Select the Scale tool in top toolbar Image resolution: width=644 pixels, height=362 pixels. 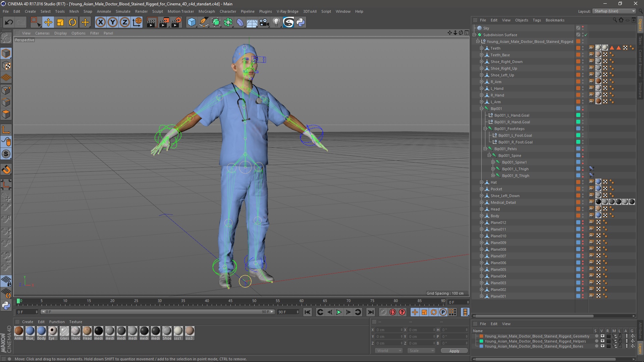[60, 22]
